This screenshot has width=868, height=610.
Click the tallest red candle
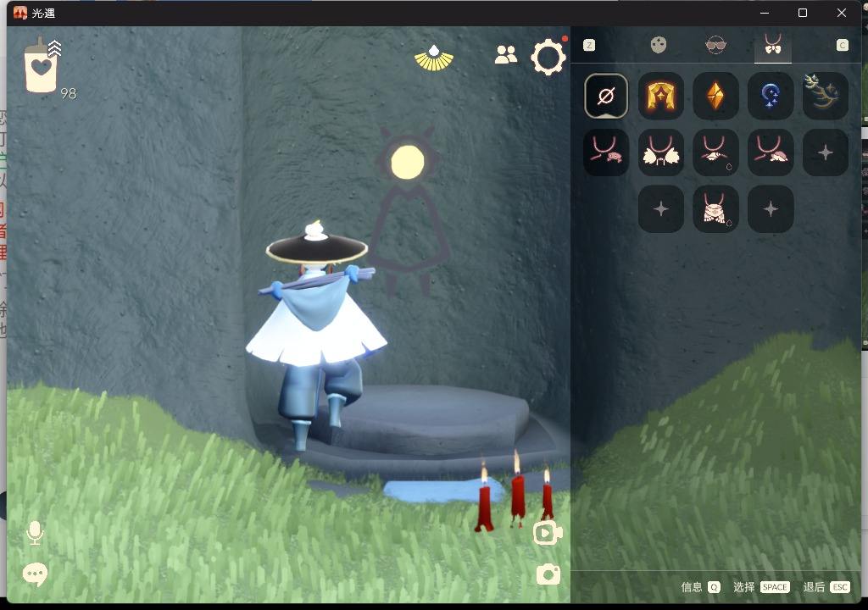pos(518,489)
